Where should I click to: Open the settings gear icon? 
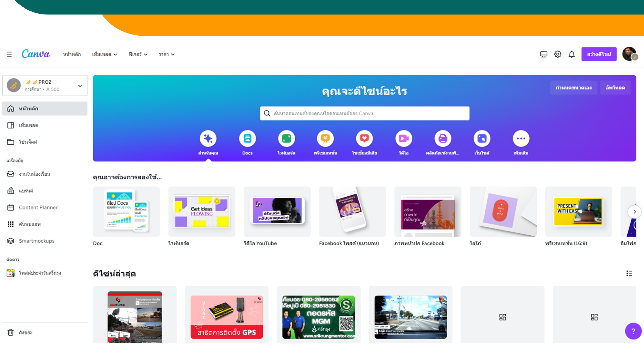(x=557, y=54)
